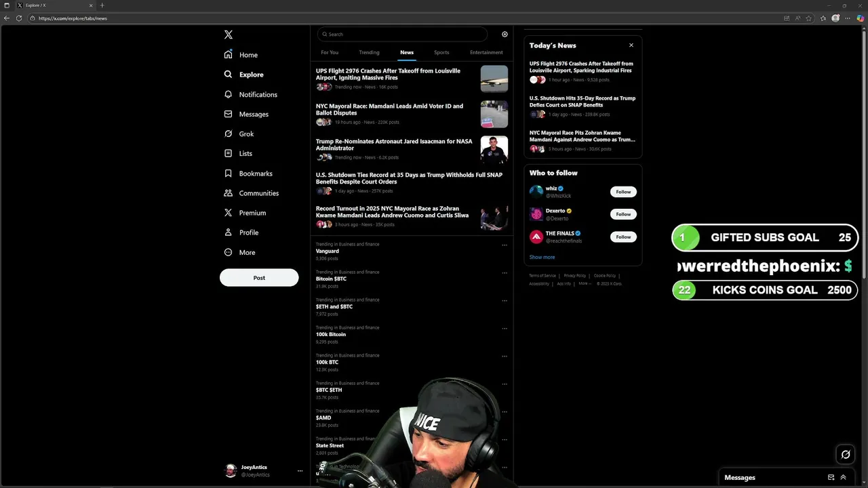Open browser settings and more ellipsis
This screenshot has height=488, width=868.
tap(848, 18)
